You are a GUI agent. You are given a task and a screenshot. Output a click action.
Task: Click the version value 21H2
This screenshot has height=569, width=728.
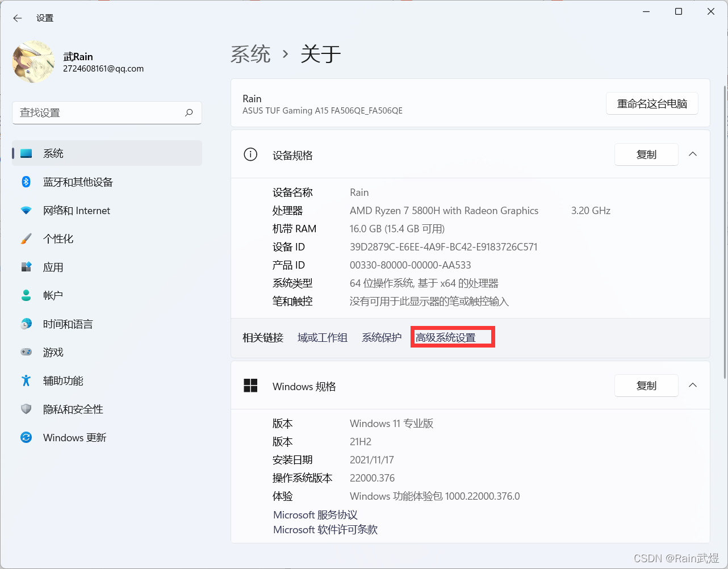click(x=361, y=441)
